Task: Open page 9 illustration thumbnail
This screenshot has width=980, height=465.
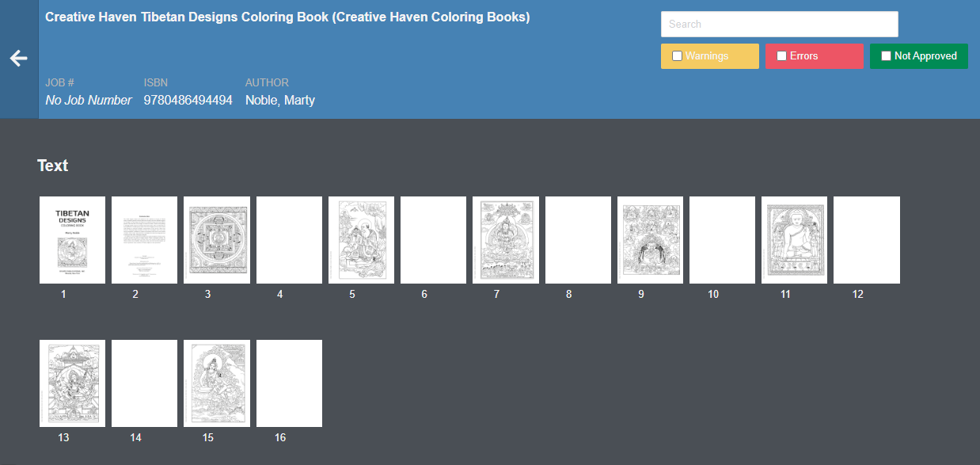Action: coord(650,240)
